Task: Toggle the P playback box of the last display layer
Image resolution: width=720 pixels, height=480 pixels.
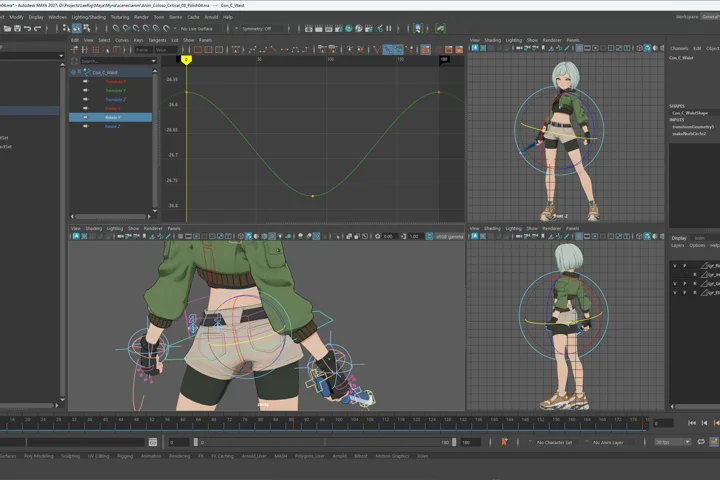Action: click(x=685, y=293)
